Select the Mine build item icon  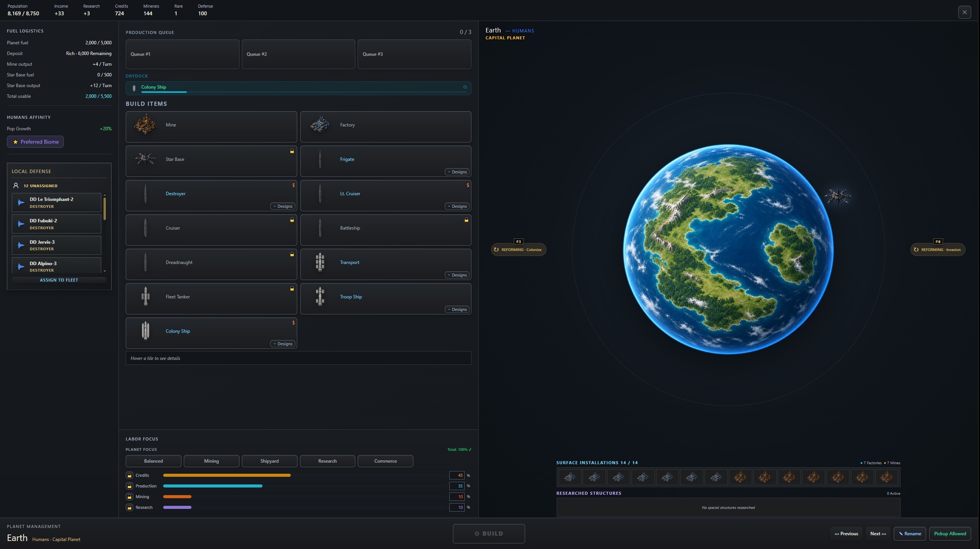pyautogui.click(x=146, y=125)
